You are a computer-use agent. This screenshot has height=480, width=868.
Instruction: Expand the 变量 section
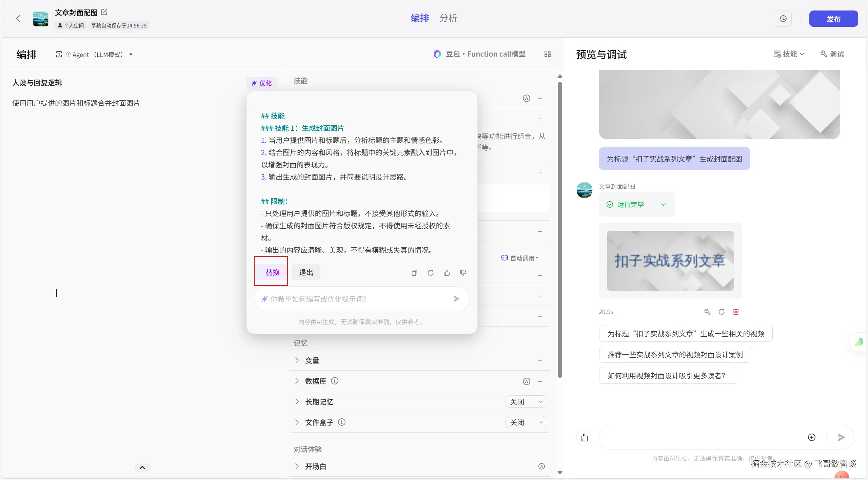(x=297, y=360)
